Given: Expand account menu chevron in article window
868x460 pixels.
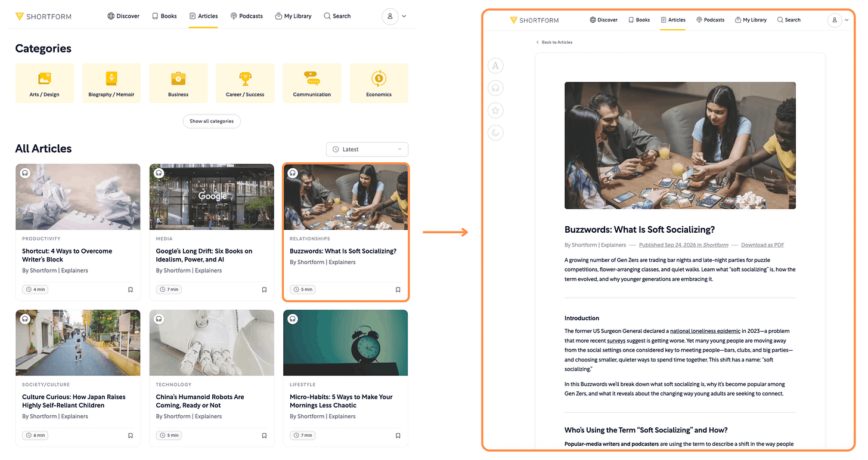Looking at the screenshot, I should (x=847, y=20).
